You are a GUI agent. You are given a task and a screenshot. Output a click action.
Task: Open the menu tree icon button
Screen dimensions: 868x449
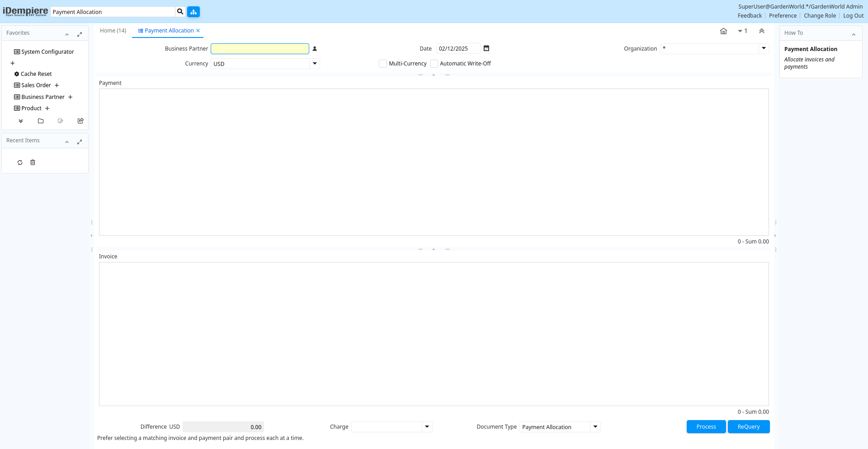click(x=193, y=12)
